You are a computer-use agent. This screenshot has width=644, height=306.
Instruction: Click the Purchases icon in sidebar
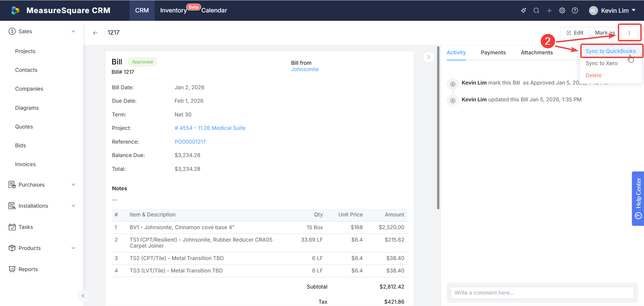click(x=12, y=185)
